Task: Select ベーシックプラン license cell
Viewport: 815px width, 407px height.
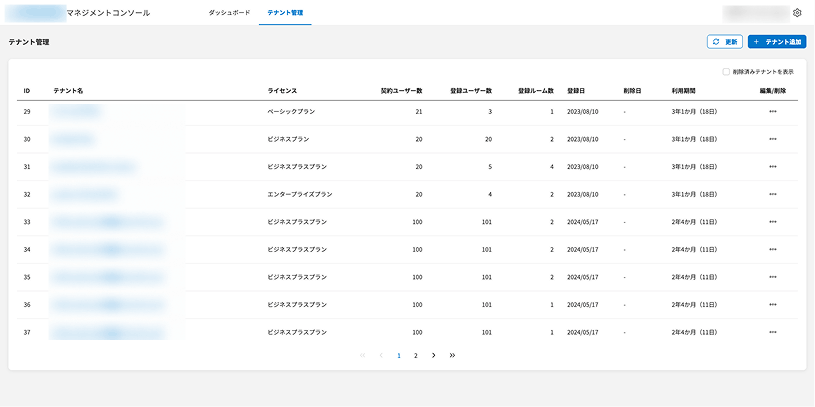Action: click(x=291, y=112)
